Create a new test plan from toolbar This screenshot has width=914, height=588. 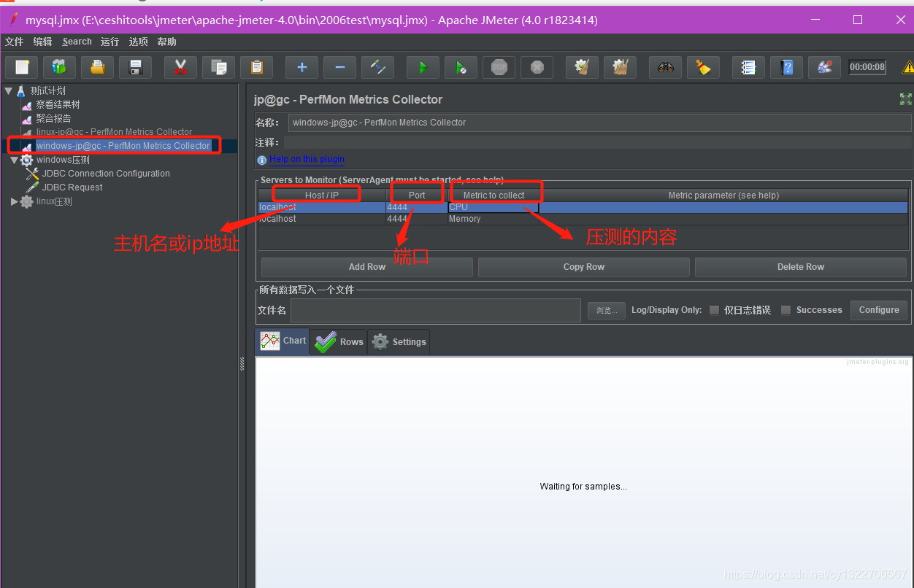coord(22,67)
